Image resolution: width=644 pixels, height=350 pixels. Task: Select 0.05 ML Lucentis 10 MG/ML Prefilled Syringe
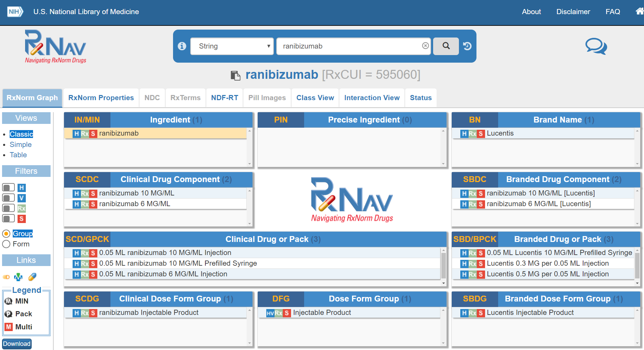[x=543, y=253]
